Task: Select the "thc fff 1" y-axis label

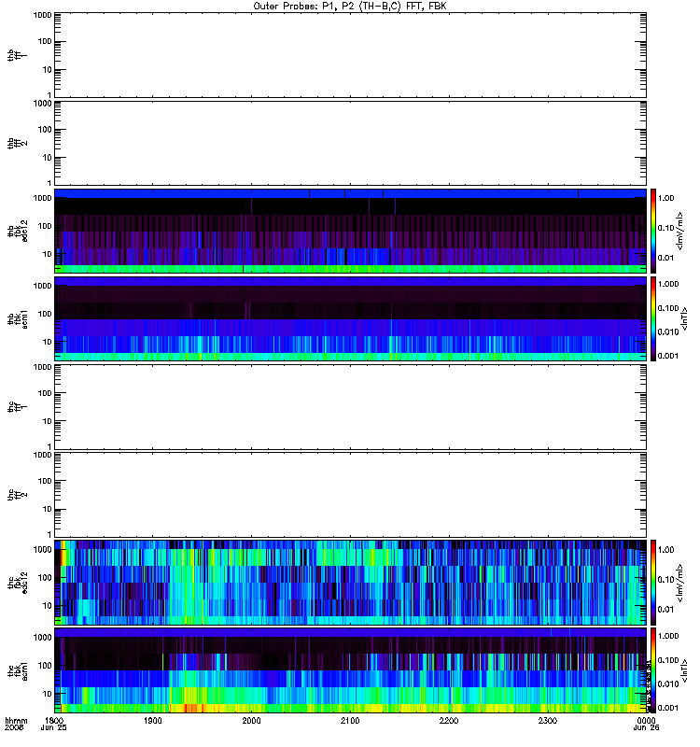Action: point(17,407)
